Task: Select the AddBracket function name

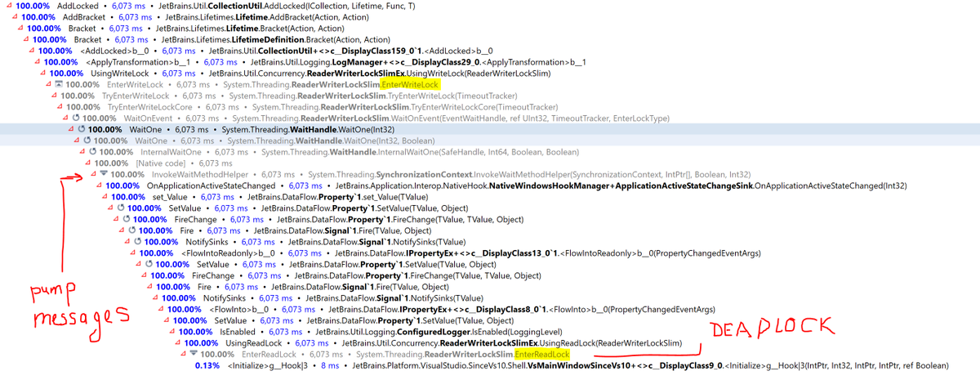Action: (83, 17)
